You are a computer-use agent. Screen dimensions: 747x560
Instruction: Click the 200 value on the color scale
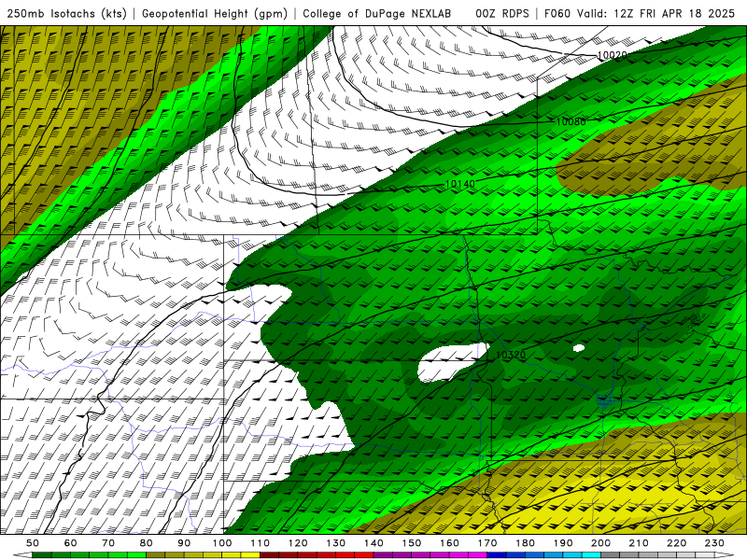(x=600, y=543)
